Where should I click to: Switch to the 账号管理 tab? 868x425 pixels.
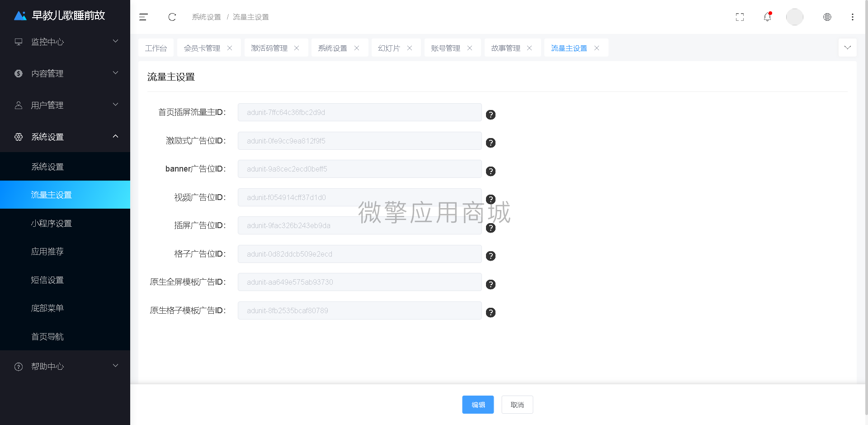(x=446, y=48)
